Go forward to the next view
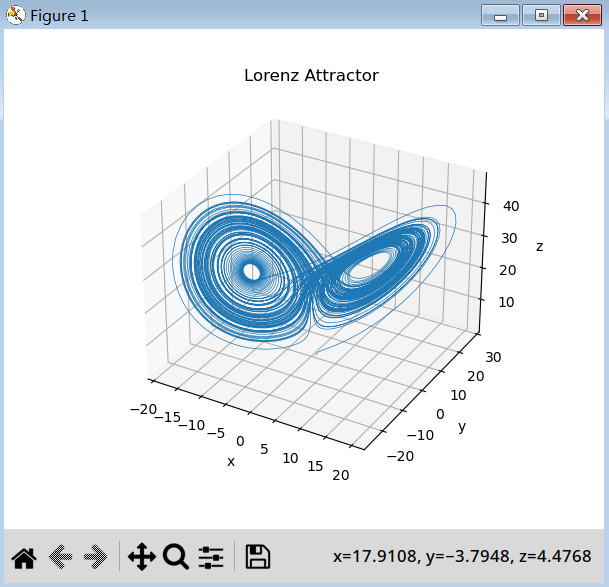 [97, 557]
